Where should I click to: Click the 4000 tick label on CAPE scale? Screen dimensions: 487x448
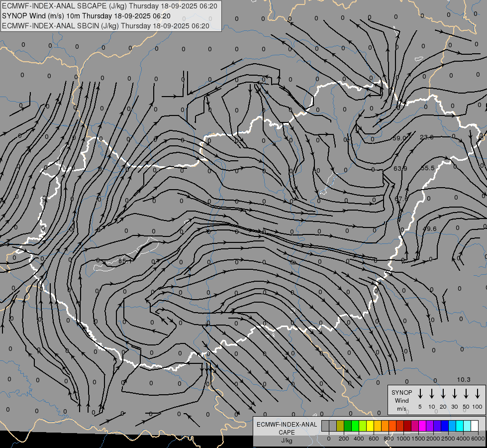click(x=463, y=439)
